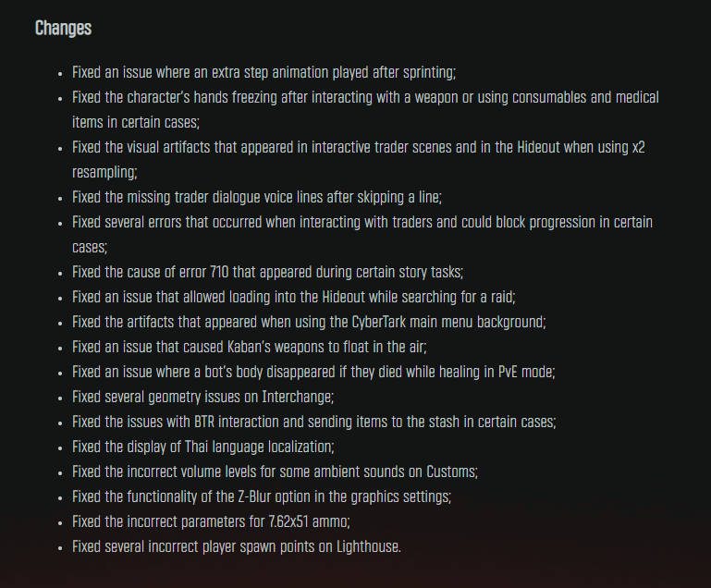Screen dimensions: 711x588
Task: Select the Hideout loading while searching raid line
Action: tap(294, 297)
